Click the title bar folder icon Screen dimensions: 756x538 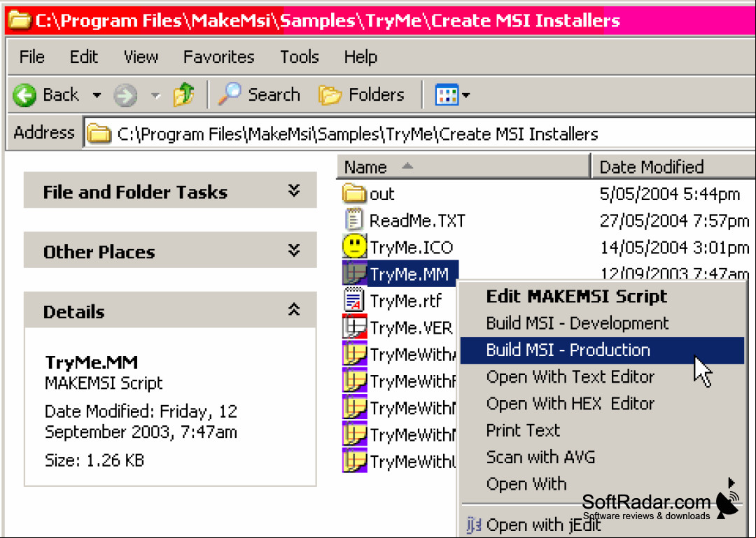point(20,20)
